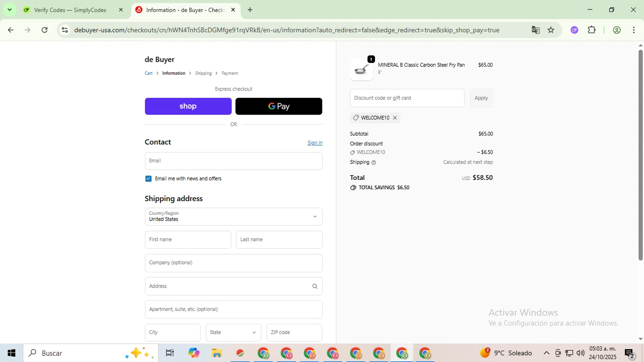The height and width of the screenshot is (362, 644).
Task: Click the Apply discount button
Action: (x=481, y=98)
